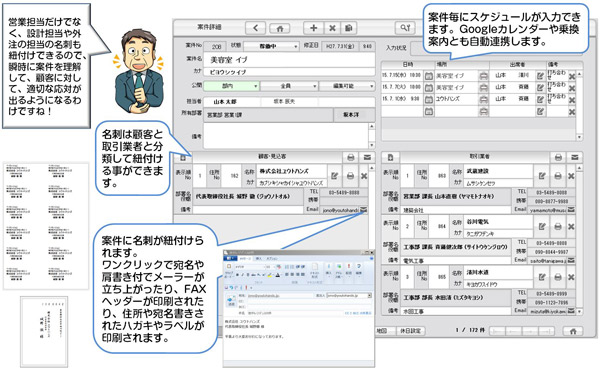Click the large 備考 memo field
This screenshot has height=372, width=600.
(x=286, y=136)
